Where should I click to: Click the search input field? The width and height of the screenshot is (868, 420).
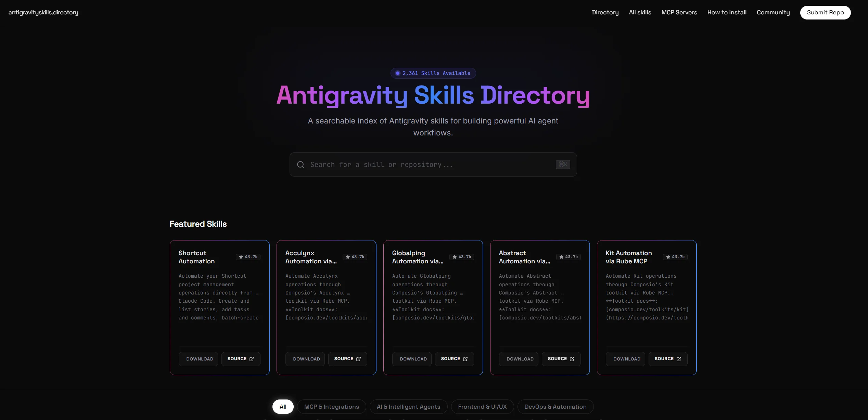[411, 165]
